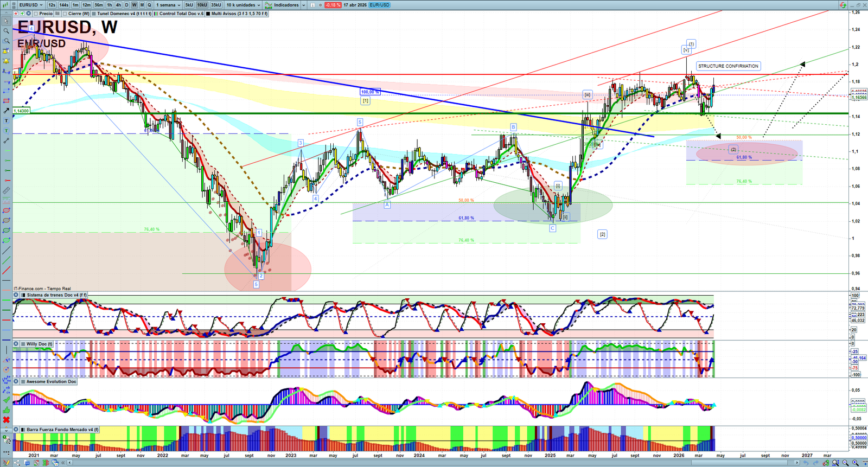
Task: Toggle Awesome Evolution Doc visibility box
Action: 23,382
